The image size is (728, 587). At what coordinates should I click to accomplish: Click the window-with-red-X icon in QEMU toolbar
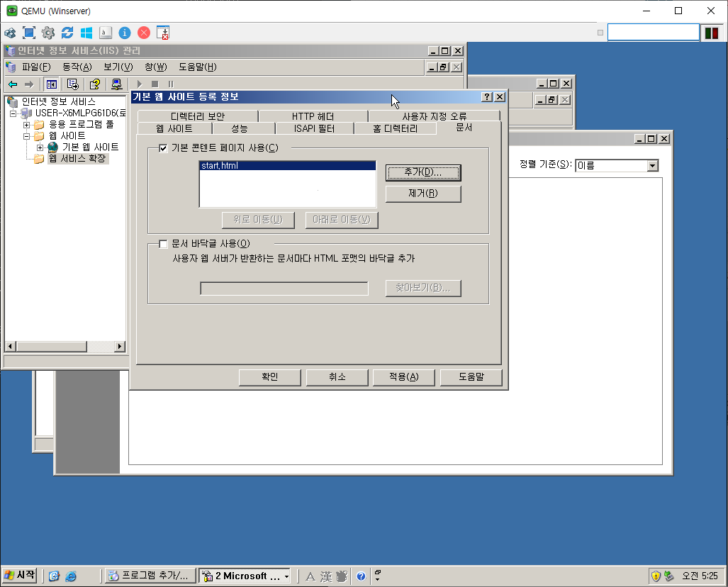point(163,33)
